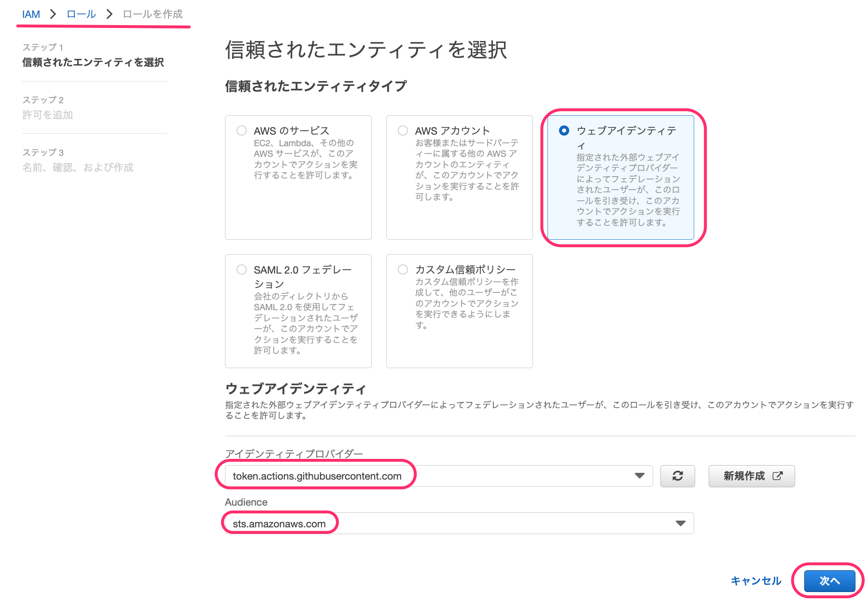Open the external-link 新規作成 button

click(752, 476)
